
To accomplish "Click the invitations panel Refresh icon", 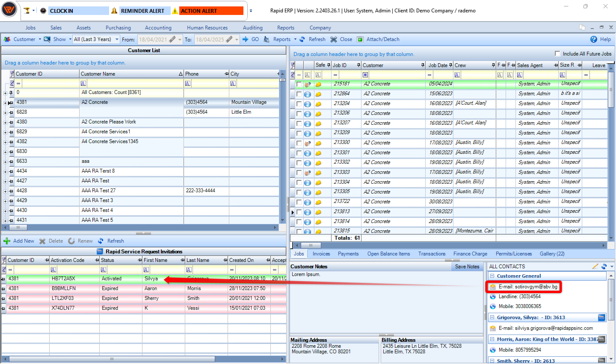I will (101, 241).
